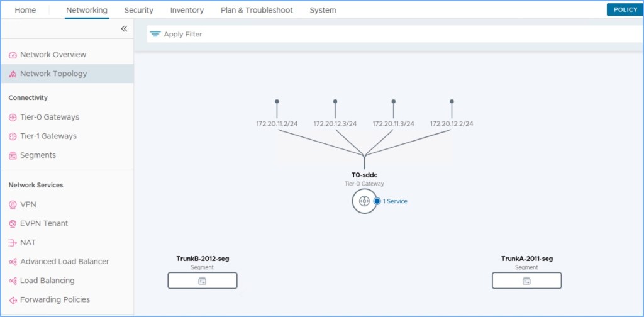The height and width of the screenshot is (317, 644).
Task: Open Tier-1 Gateways in the sidebar
Action: pyautogui.click(x=48, y=136)
